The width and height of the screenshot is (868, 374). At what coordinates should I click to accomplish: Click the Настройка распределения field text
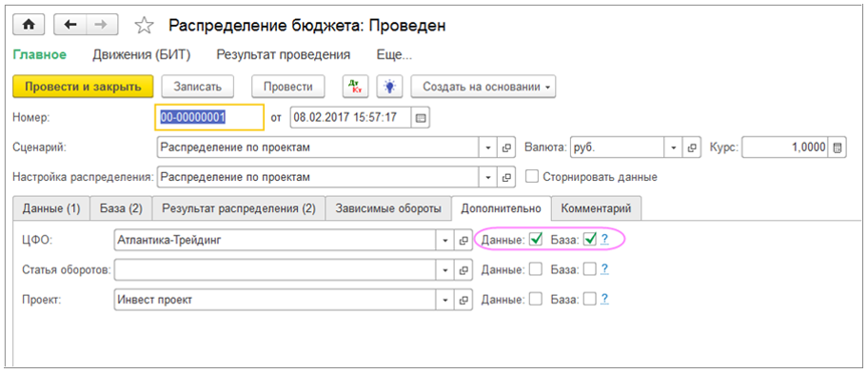318,178
